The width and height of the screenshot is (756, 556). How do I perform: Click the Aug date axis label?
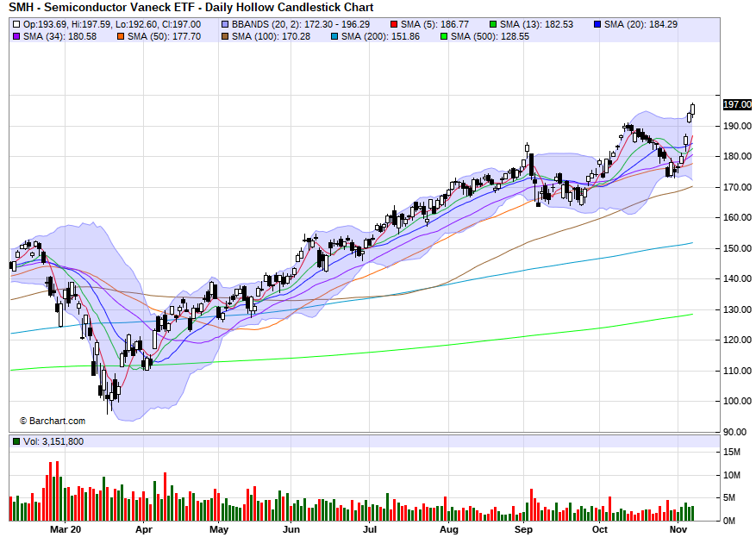coord(449,529)
